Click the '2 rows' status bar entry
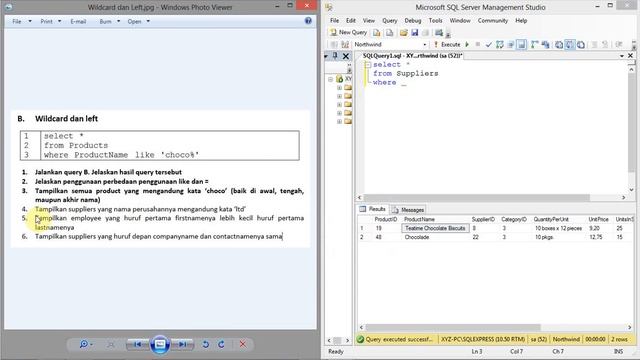The width and height of the screenshot is (640, 360). (619, 339)
